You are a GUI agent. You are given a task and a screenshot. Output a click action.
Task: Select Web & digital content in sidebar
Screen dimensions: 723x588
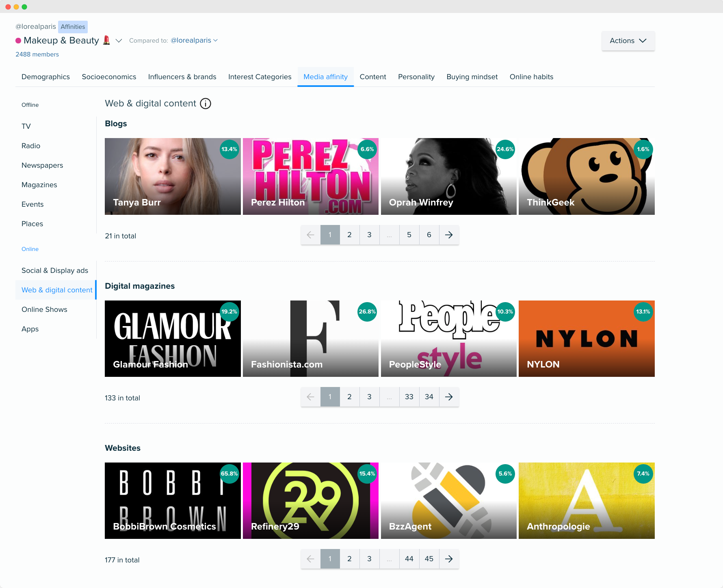57,290
